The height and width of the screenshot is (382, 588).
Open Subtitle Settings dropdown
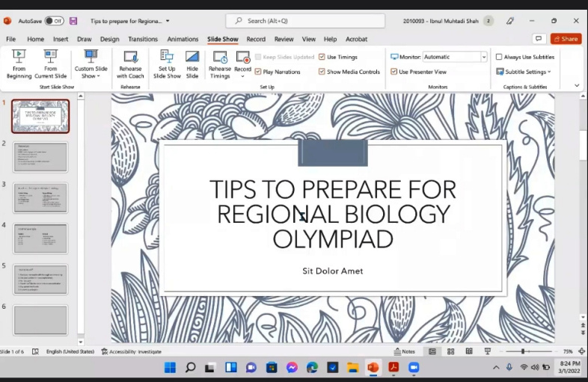coord(524,72)
